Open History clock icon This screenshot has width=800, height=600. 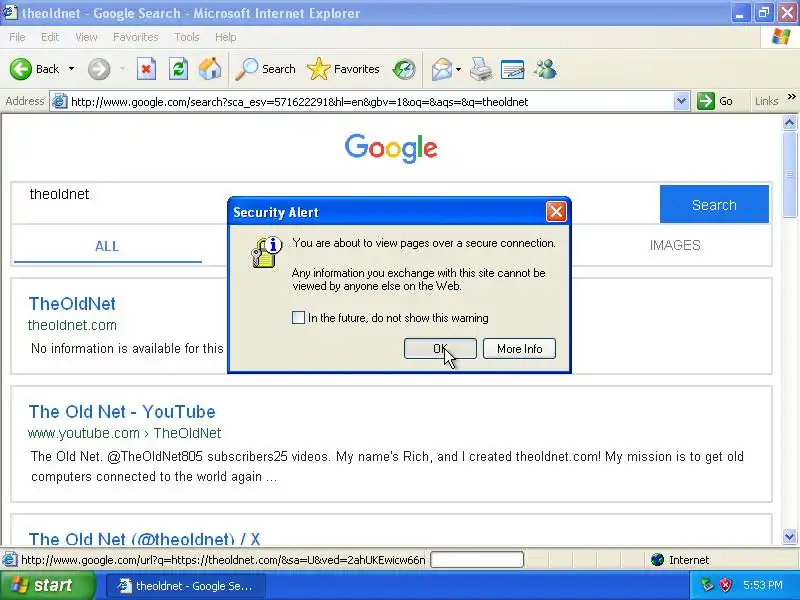click(404, 69)
